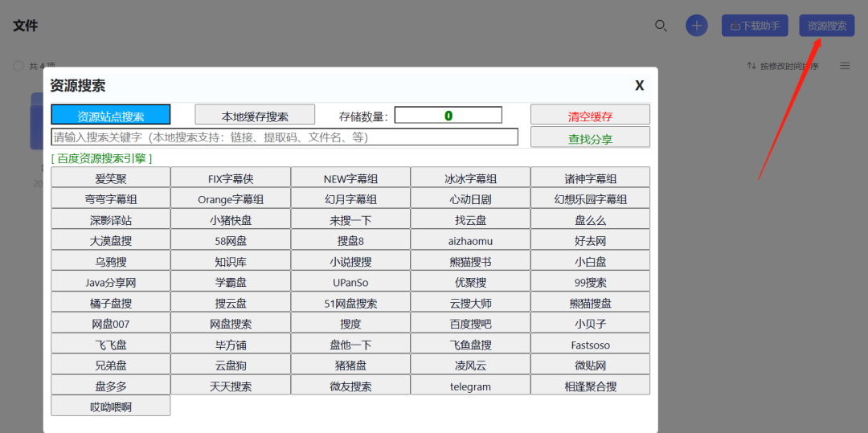This screenshot has width=868, height=433.
Task: Close the 资源搜索 dialog with X
Action: coord(640,85)
